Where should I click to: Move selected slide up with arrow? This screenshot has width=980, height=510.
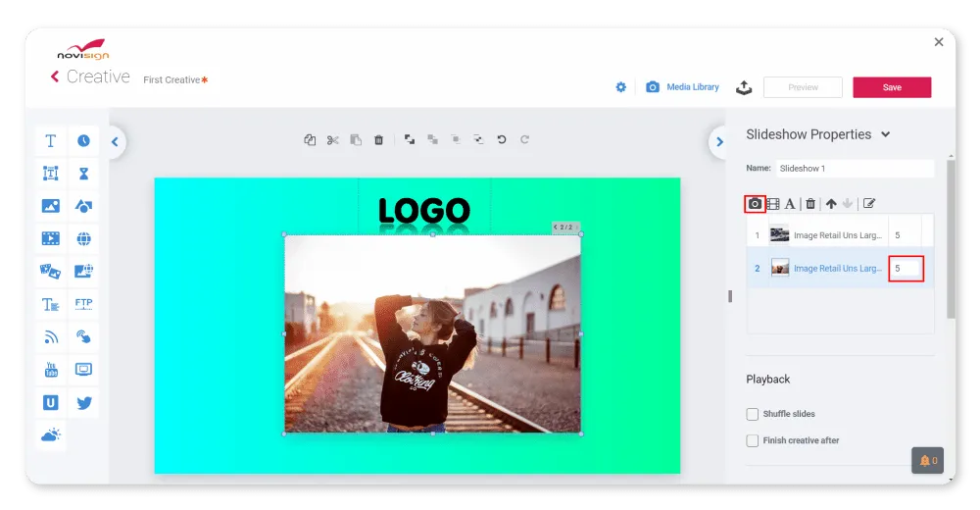[x=831, y=204]
